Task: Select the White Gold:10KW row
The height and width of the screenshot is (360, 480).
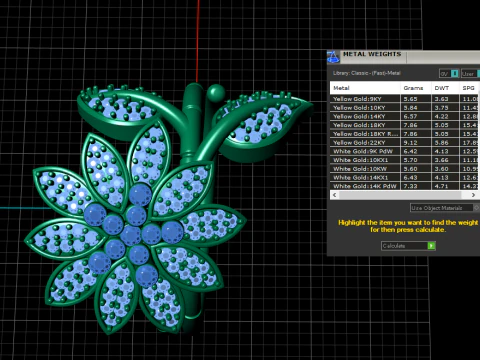Action: pyautogui.click(x=405, y=169)
